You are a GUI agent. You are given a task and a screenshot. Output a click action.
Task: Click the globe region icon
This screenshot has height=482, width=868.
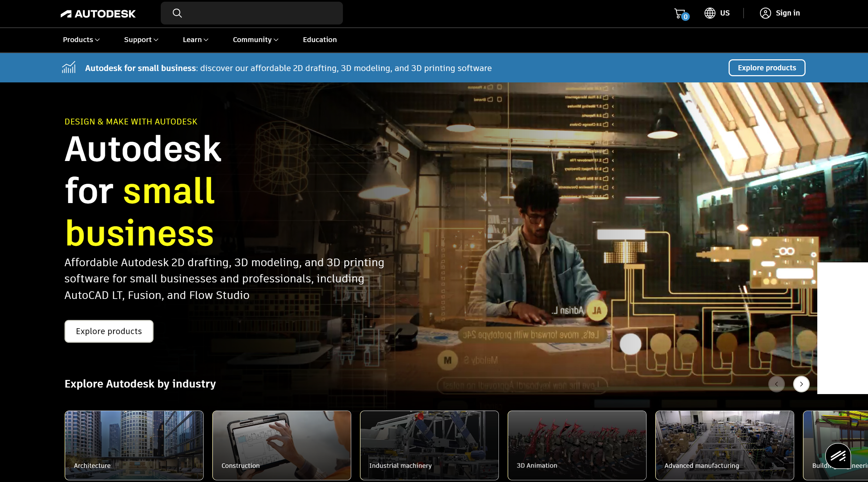click(x=710, y=13)
